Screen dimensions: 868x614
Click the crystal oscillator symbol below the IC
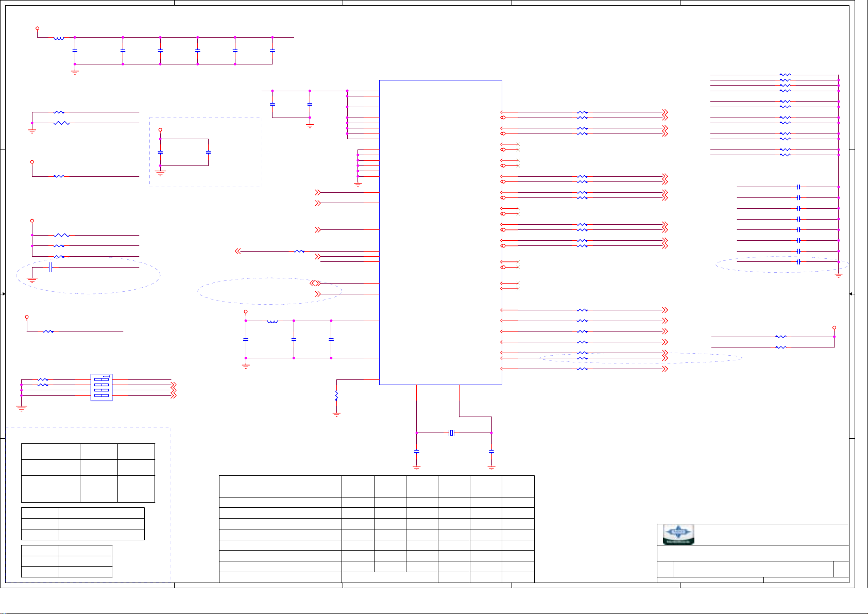[x=451, y=433]
